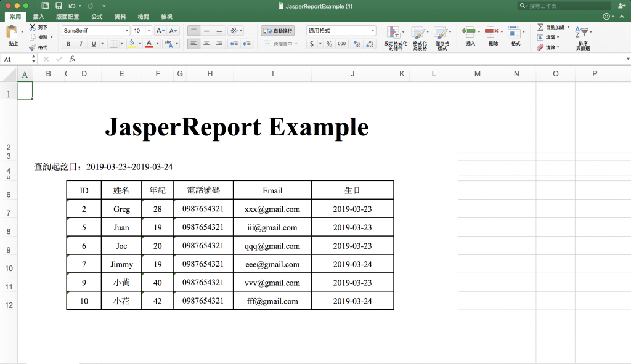Click the fill color paint bucket
The height and width of the screenshot is (364, 631).
click(132, 44)
